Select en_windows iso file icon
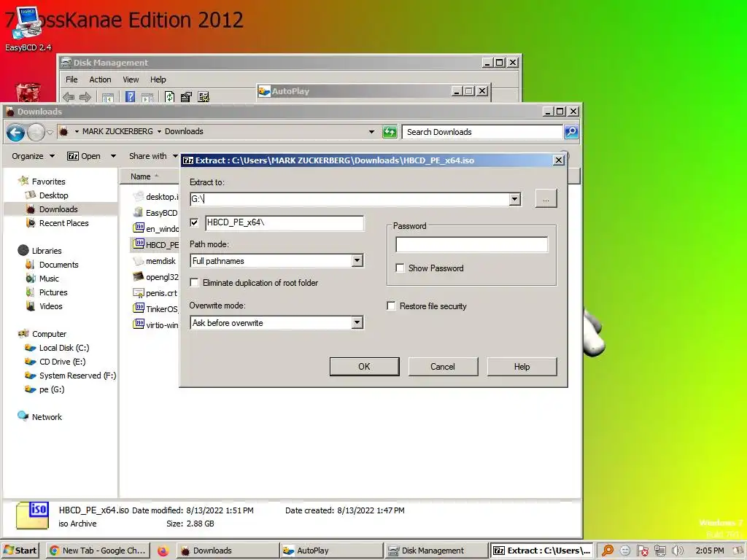This screenshot has height=560, width=747. pyautogui.click(x=139, y=227)
